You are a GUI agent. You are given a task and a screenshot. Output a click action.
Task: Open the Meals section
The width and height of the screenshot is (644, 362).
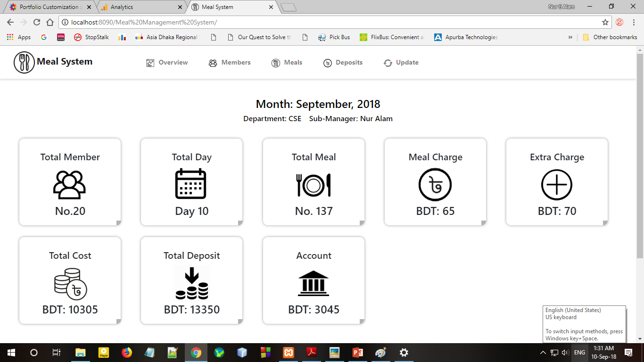pos(287,63)
